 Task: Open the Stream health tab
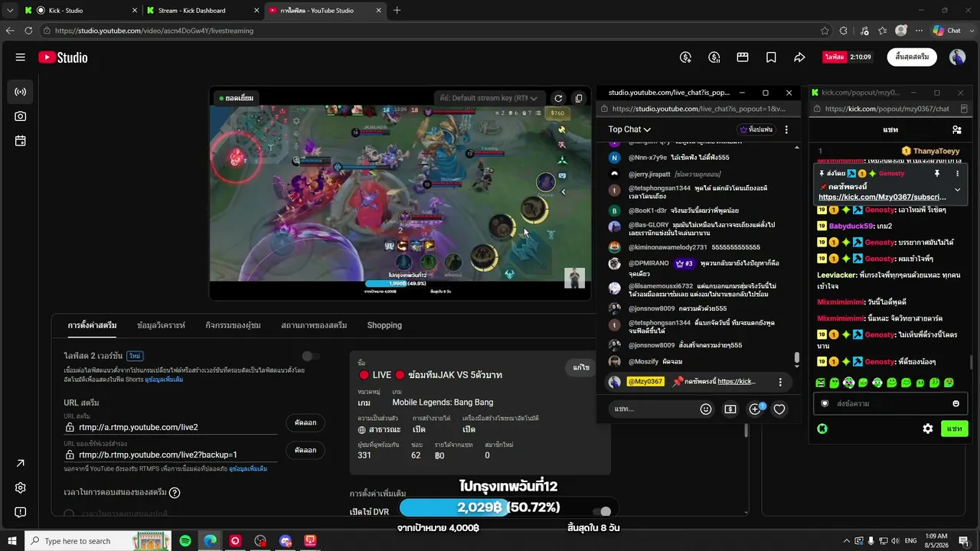coord(314,325)
